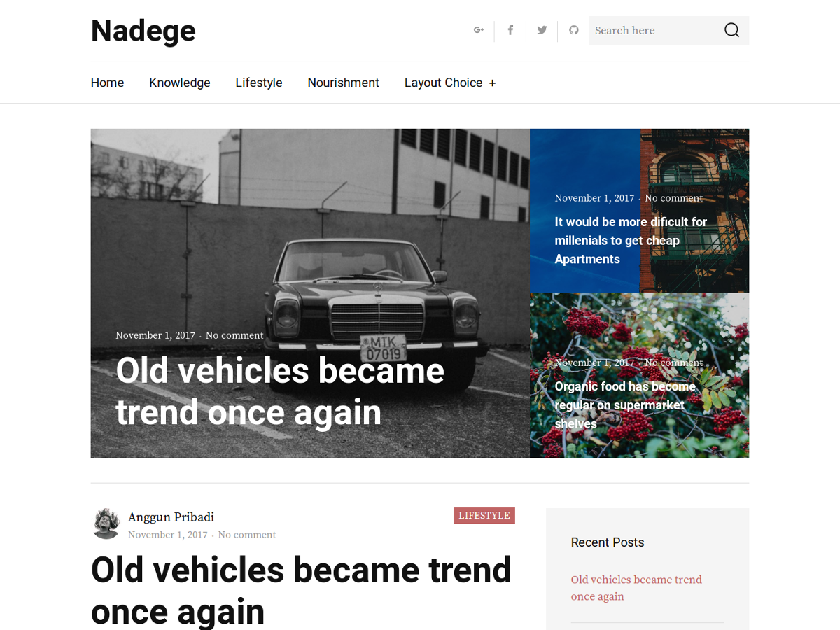
Task: Open the millenials cheap Apartments article
Action: 630,240
